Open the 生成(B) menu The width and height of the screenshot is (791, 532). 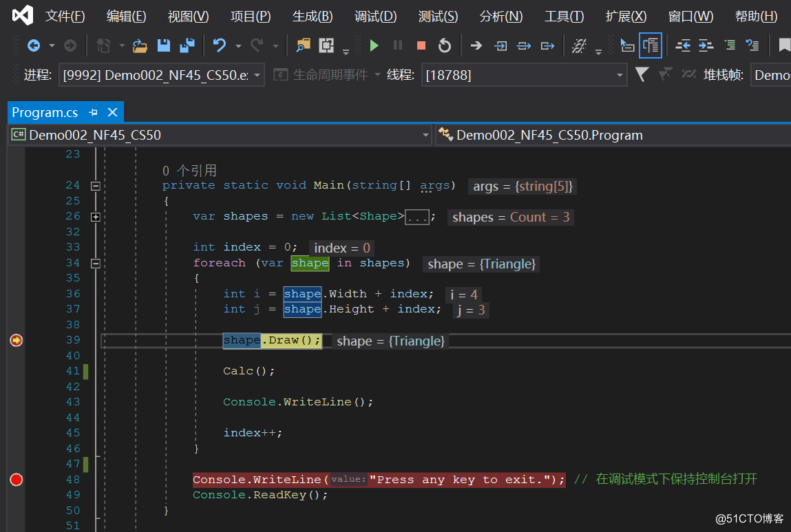click(313, 17)
